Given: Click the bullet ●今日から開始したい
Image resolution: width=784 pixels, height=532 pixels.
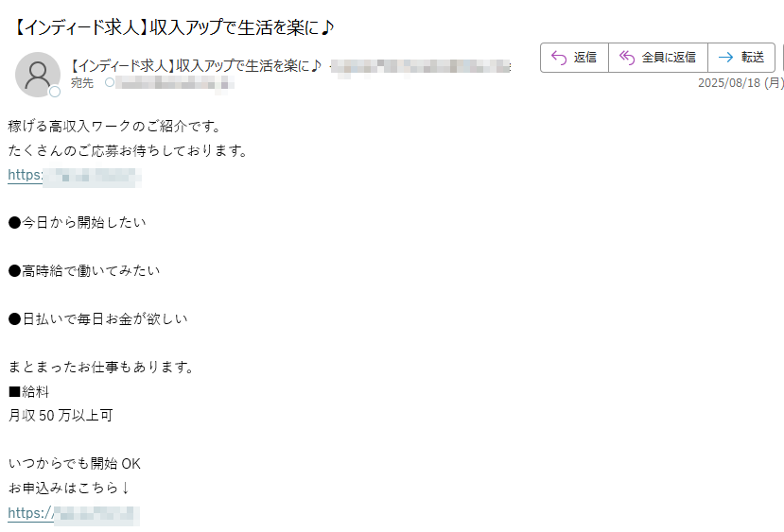Looking at the screenshot, I should click(77, 222).
